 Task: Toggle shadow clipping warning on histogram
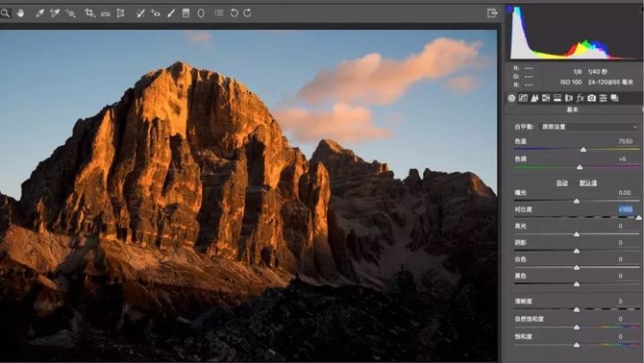click(x=509, y=9)
